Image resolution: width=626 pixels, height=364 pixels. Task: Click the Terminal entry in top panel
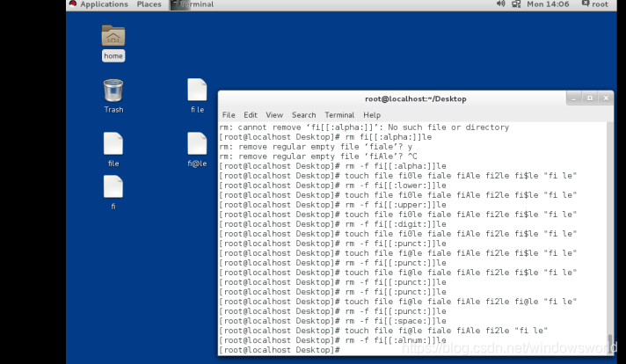tap(193, 4)
